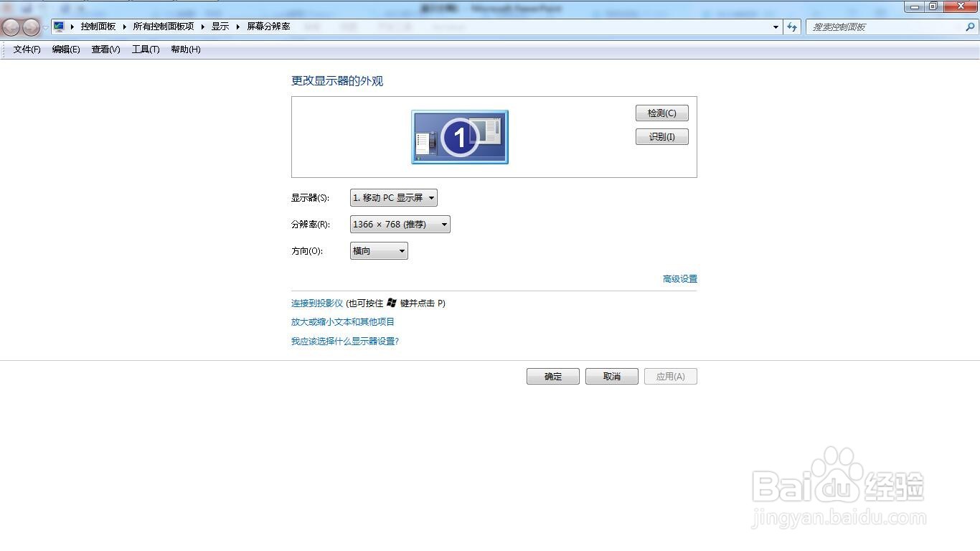Open the 文件(F) menu
Viewport: 980px width, 551px height.
27,50
